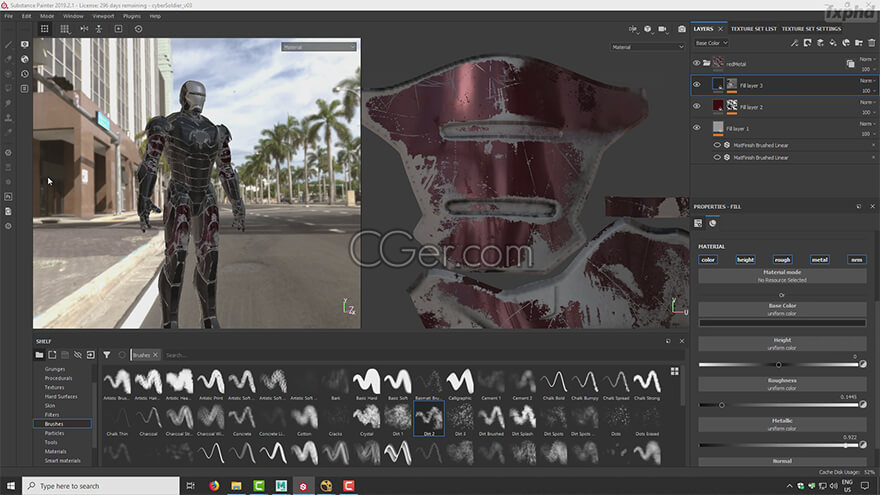Open the Plugins menu
Viewport: 880px width, 495px height.
coord(132,16)
